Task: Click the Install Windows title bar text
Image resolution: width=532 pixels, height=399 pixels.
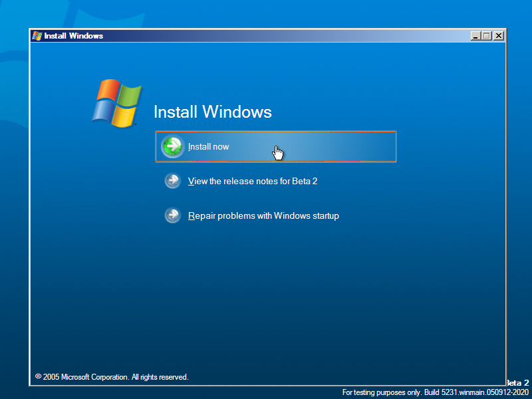Action: (74, 36)
